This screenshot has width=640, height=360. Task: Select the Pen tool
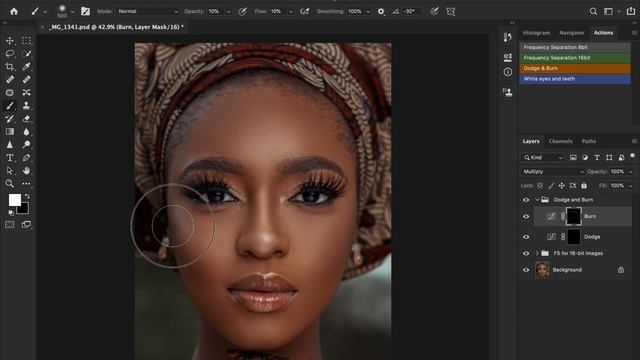[x=27, y=158]
